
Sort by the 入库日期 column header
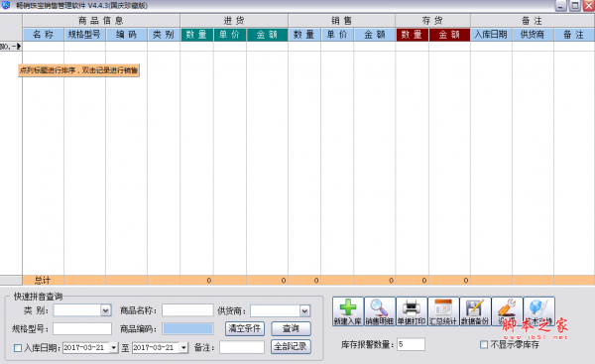[x=491, y=35]
